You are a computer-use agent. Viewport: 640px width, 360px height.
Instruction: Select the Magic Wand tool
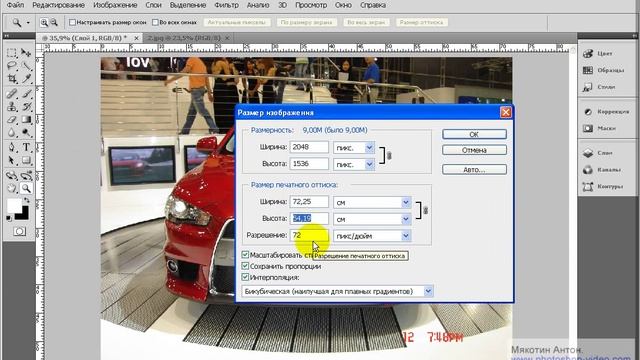26,66
